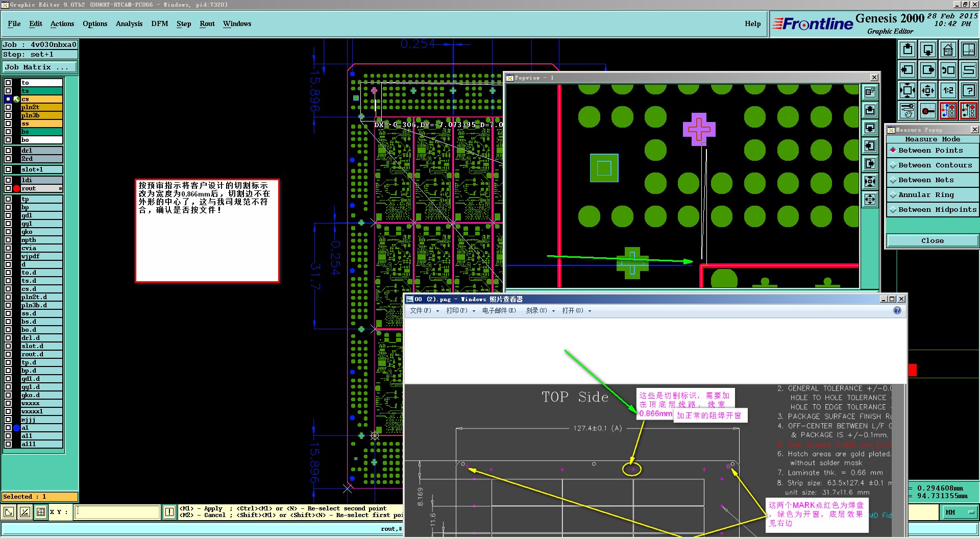Open the tools wrench and palette icon
This screenshot has width=980, height=539.
908,110
